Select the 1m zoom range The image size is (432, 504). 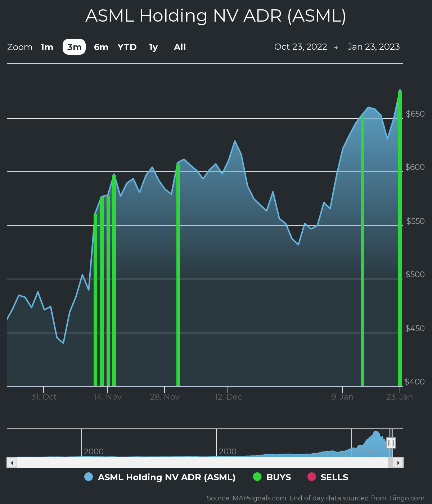pyautogui.click(x=47, y=47)
